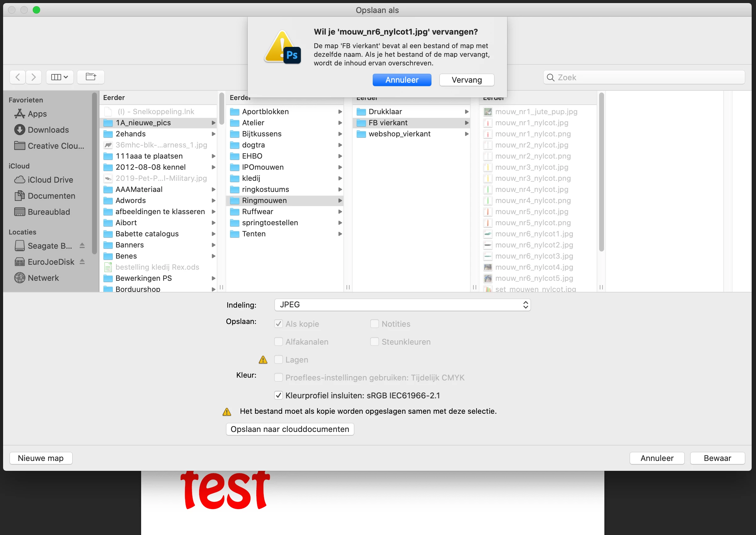Toggle the Als kopie checkbox
This screenshot has width=756, height=535.
[279, 324]
